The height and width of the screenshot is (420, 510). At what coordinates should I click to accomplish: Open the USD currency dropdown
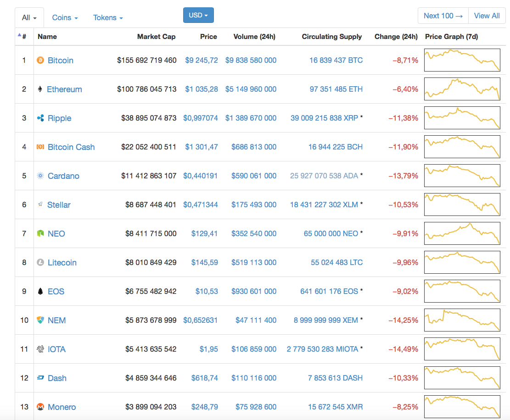[198, 15]
